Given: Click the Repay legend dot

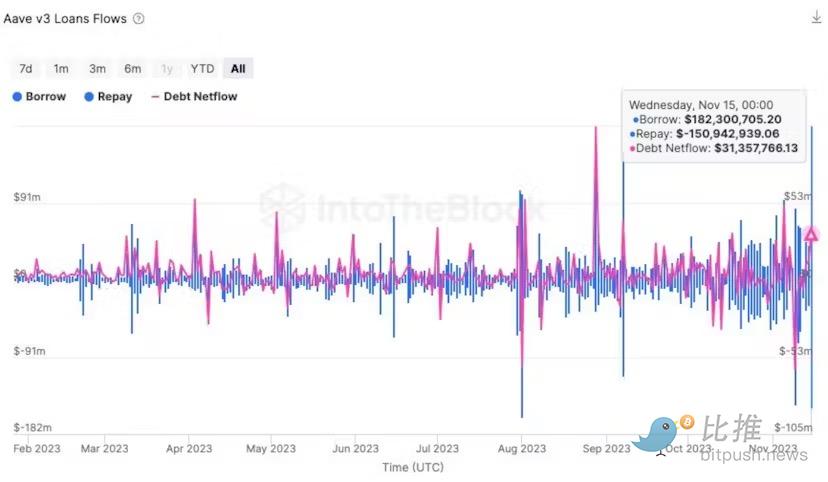Looking at the screenshot, I should [x=89, y=97].
